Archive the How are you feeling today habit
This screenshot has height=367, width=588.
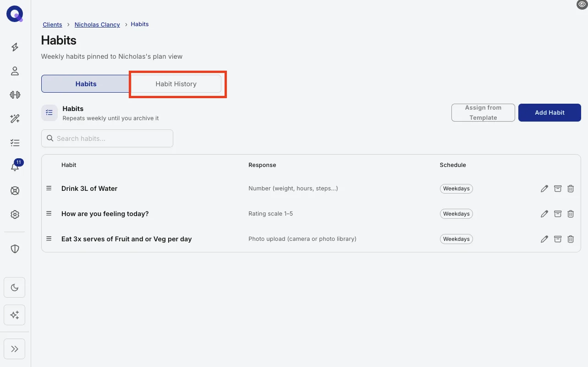tap(558, 214)
